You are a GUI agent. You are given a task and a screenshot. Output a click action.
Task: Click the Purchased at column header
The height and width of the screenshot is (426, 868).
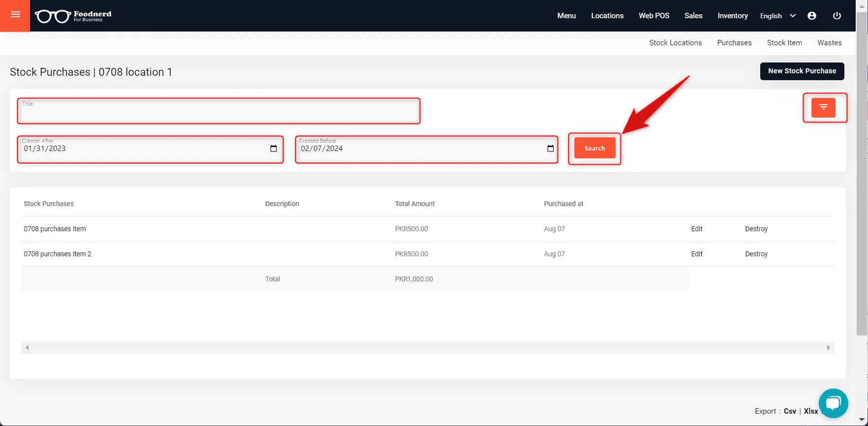point(563,204)
